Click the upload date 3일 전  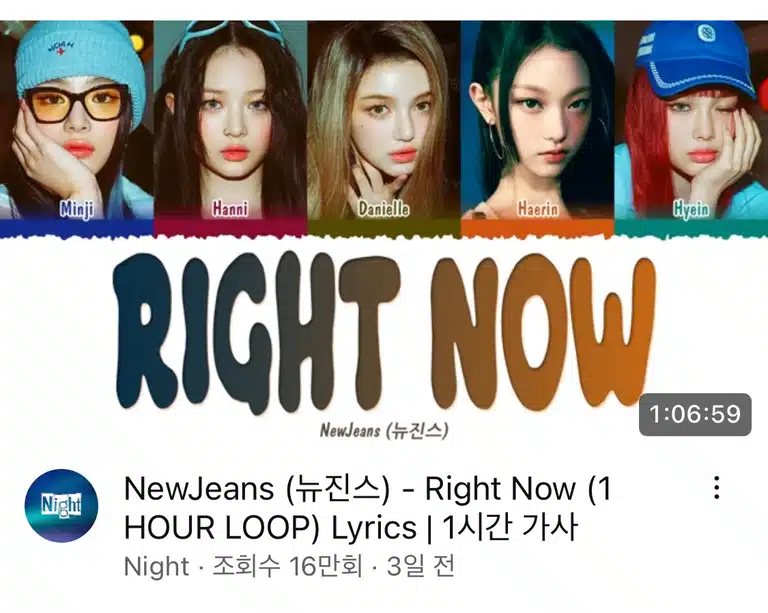pos(421,567)
